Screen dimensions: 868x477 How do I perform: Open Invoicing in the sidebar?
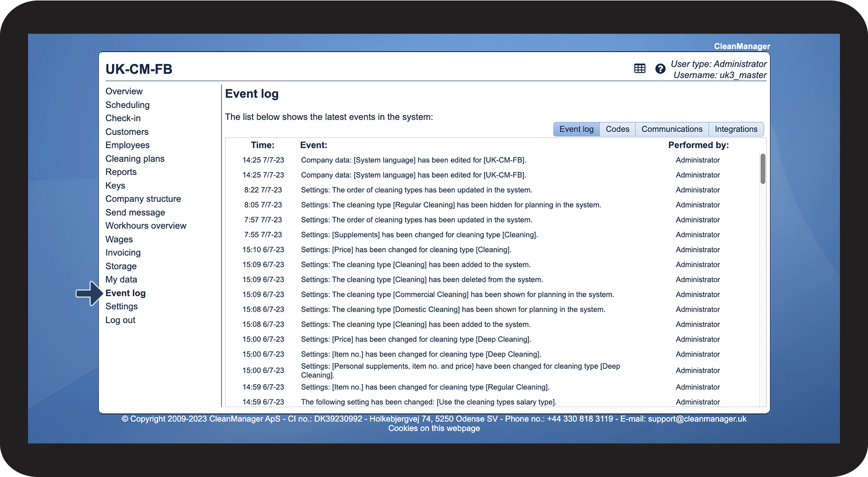tap(123, 253)
